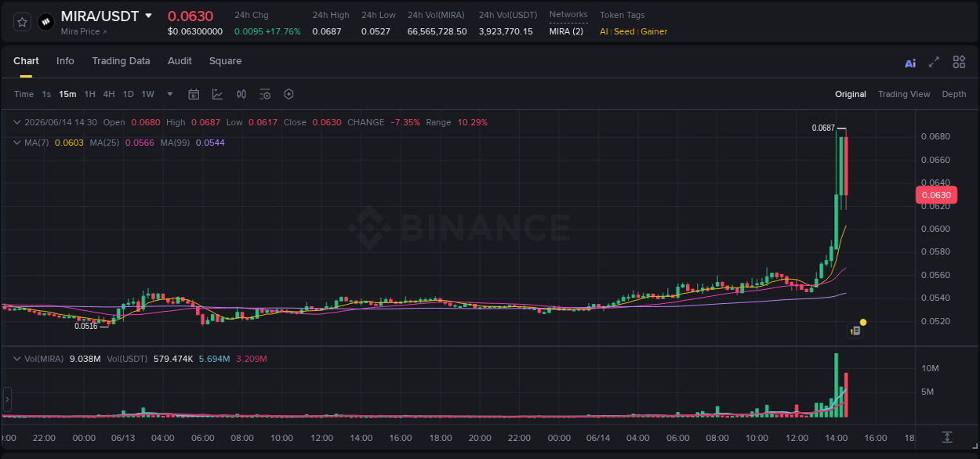Viewport: 980px width, 459px height.
Task: Select the 1W chart interval
Action: (147, 94)
